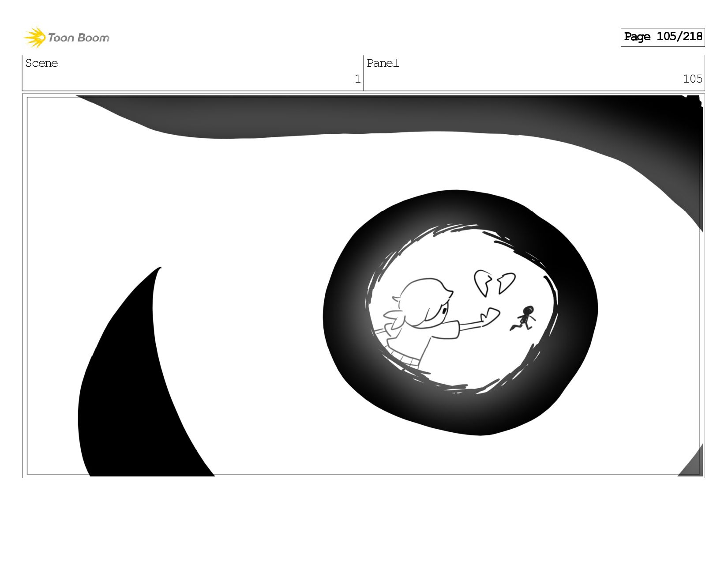Click the storyboard panel image
Screen dimensions: 728x563
364,286
